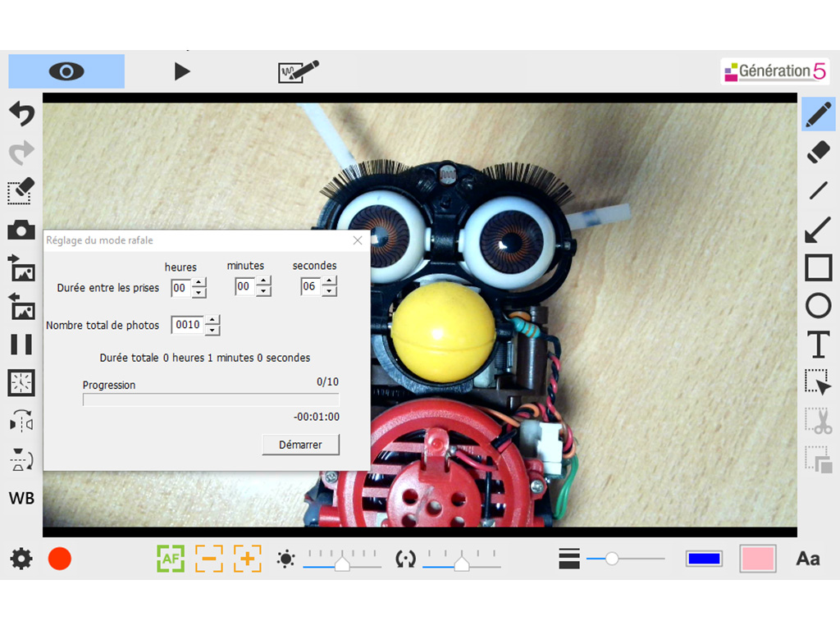Switch to the whiteboard annotation tab

point(298,71)
